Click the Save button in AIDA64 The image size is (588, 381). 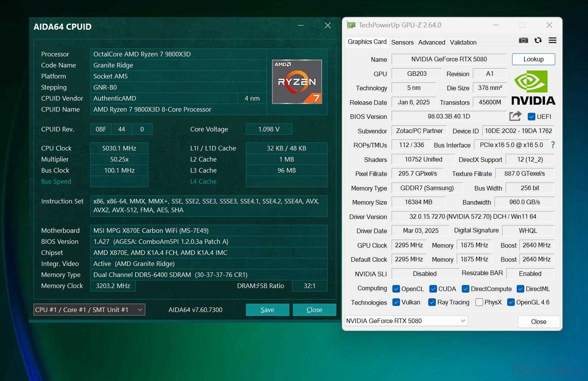click(267, 310)
